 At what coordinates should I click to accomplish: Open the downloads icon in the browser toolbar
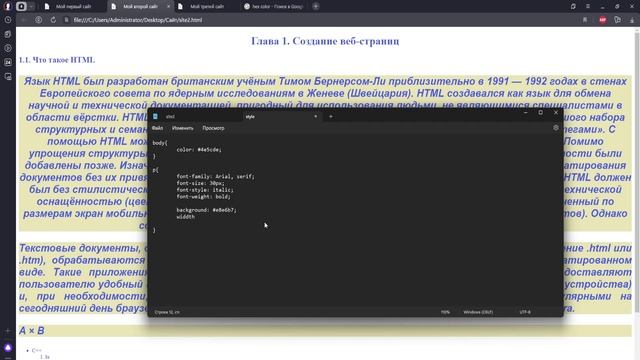632,20
